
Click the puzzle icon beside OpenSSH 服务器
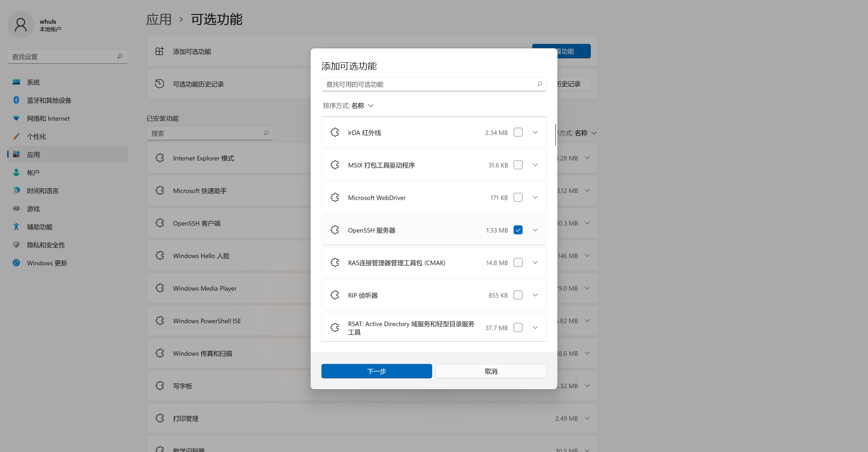click(x=335, y=230)
